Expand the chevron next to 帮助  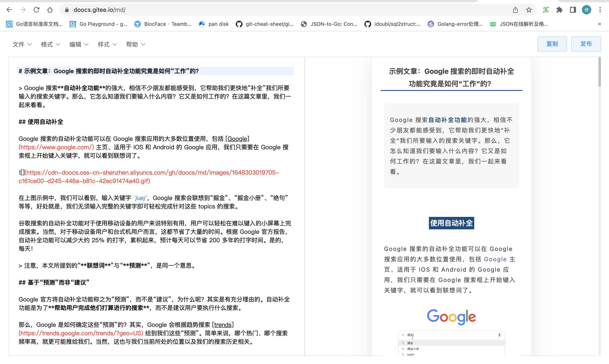click(143, 45)
